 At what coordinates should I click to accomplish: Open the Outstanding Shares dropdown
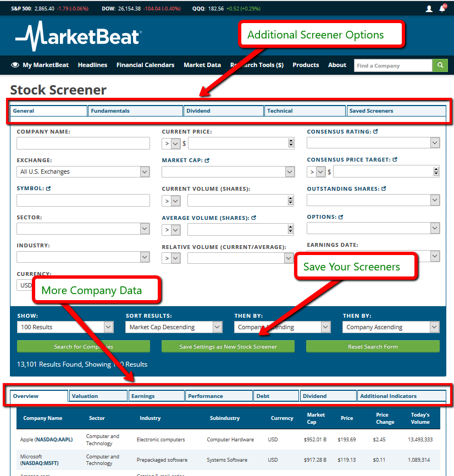pos(373,200)
